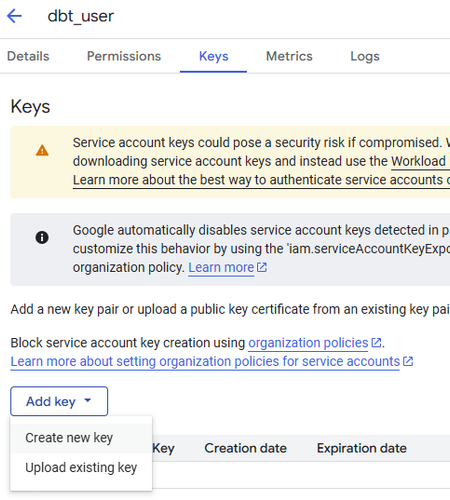The height and width of the screenshot is (500, 450).
Task: Choose Upload existing key from menu
Action: tap(81, 468)
